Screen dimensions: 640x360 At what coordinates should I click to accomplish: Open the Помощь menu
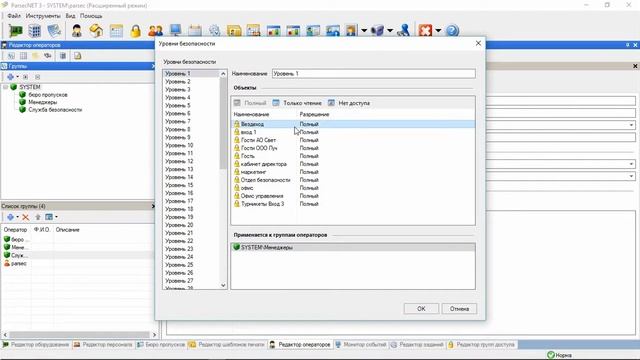[x=91, y=16]
